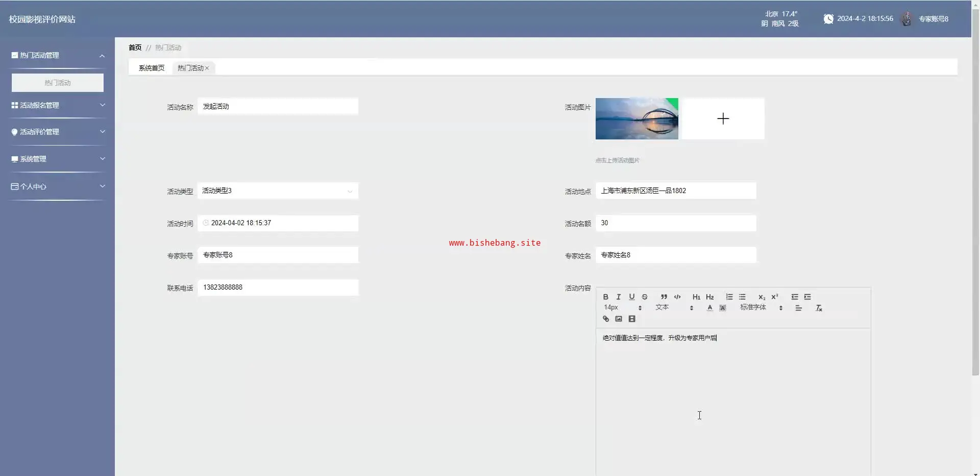980x476 pixels.
Task: Expand the 活动评价管理 sidebar menu
Action: point(57,132)
